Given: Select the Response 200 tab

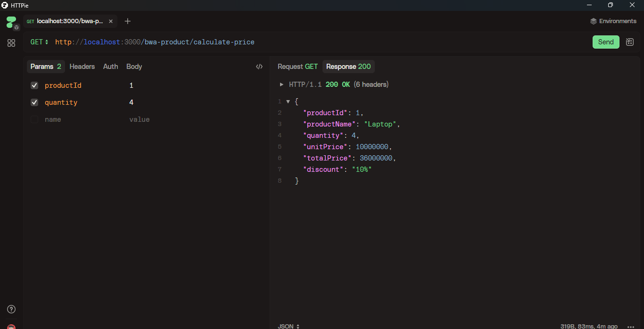Looking at the screenshot, I should coord(348,67).
